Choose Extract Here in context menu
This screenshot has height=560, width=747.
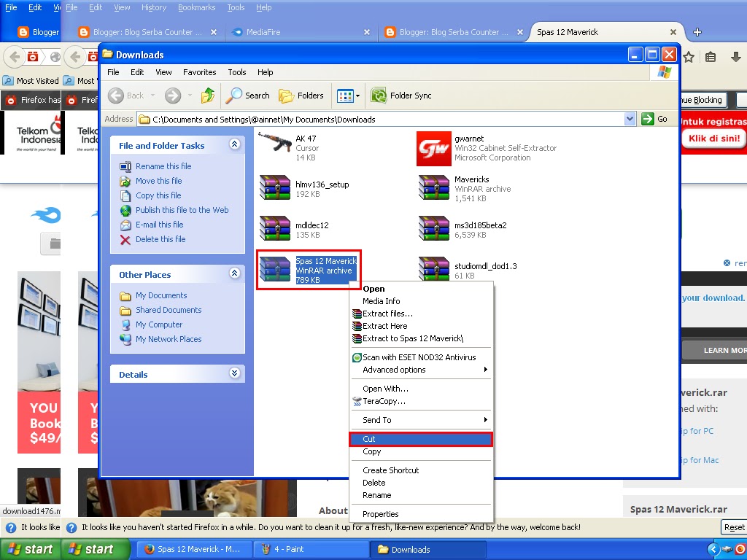tap(421, 326)
